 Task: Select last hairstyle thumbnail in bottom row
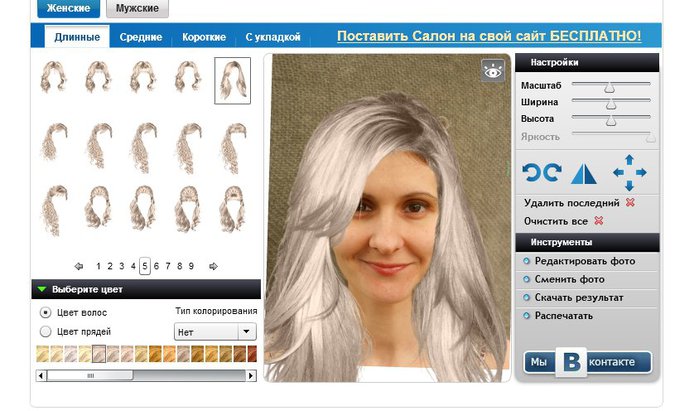(232, 209)
